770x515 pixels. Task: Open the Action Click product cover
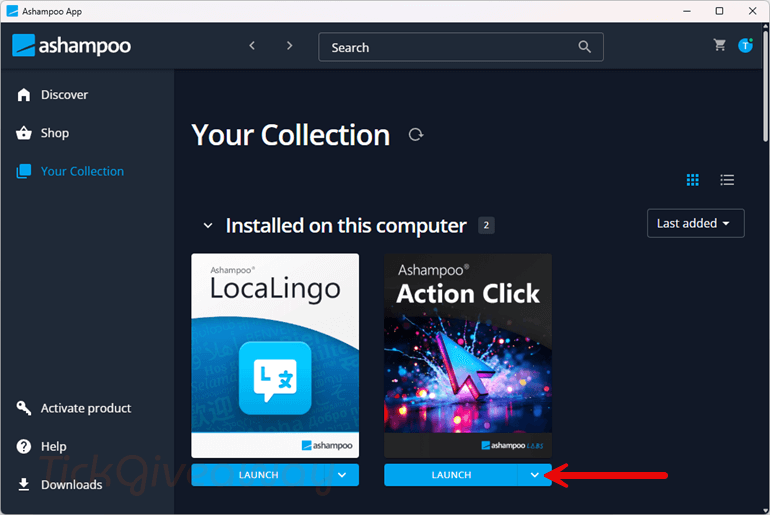(468, 355)
